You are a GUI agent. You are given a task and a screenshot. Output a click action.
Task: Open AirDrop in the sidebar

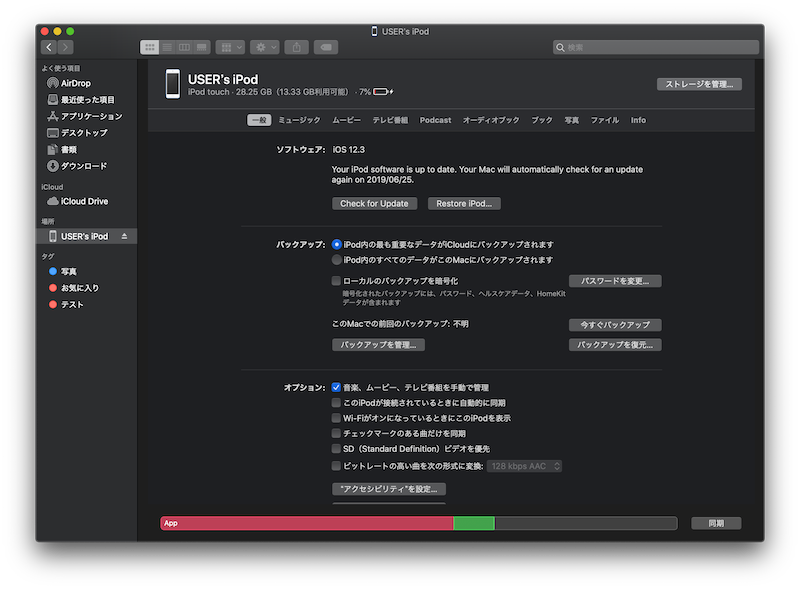87,83
